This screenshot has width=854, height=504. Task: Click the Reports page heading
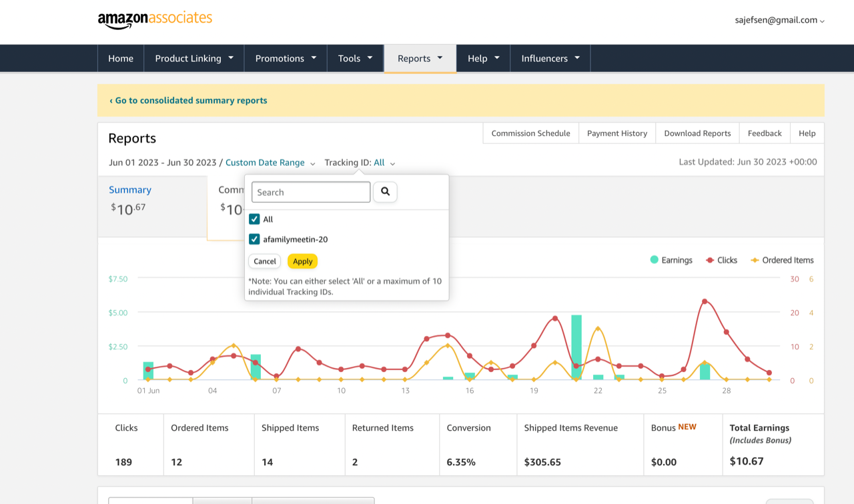click(x=132, y=138)
